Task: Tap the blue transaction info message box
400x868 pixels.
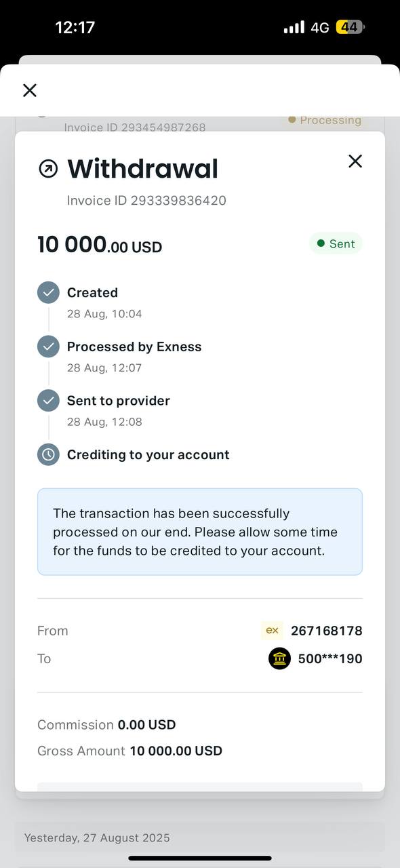Action: pos(200,532)
